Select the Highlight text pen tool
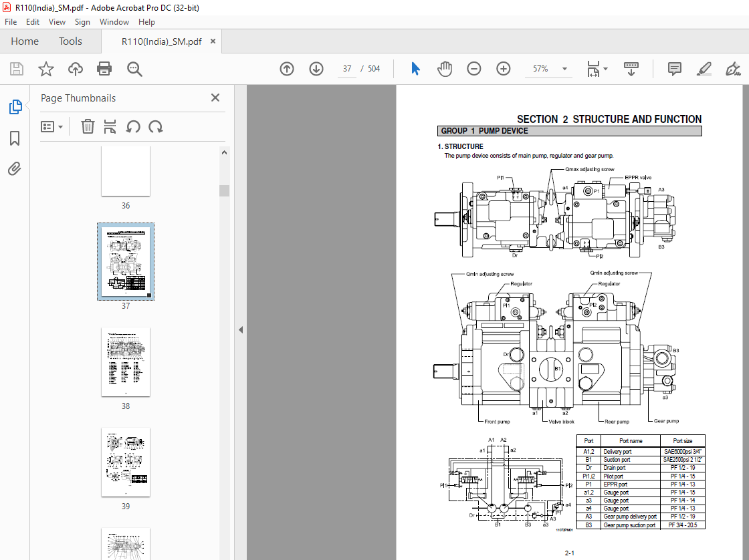 (x=704, y=69)
